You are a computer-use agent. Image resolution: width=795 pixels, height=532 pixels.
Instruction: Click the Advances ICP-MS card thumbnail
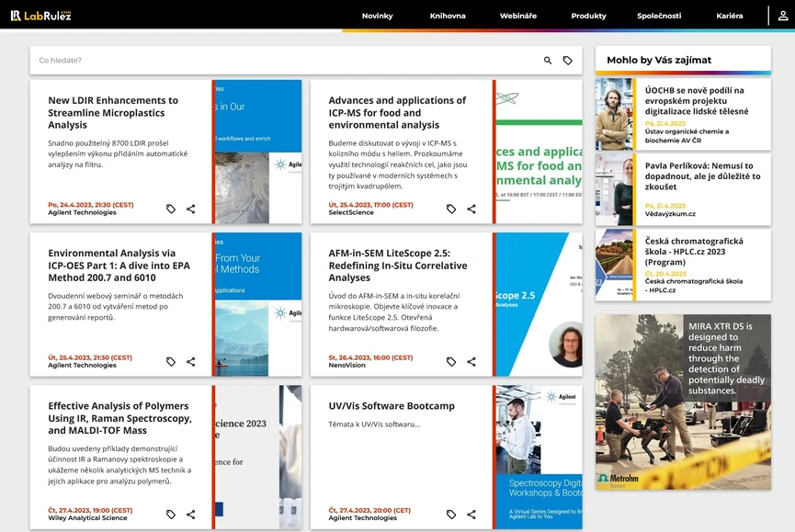click(x=539, y=152)
